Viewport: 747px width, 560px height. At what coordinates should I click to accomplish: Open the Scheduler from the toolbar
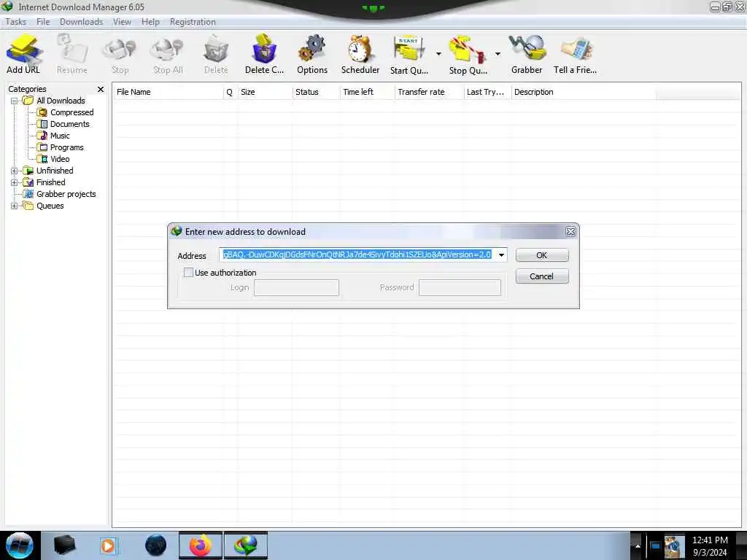360,54
